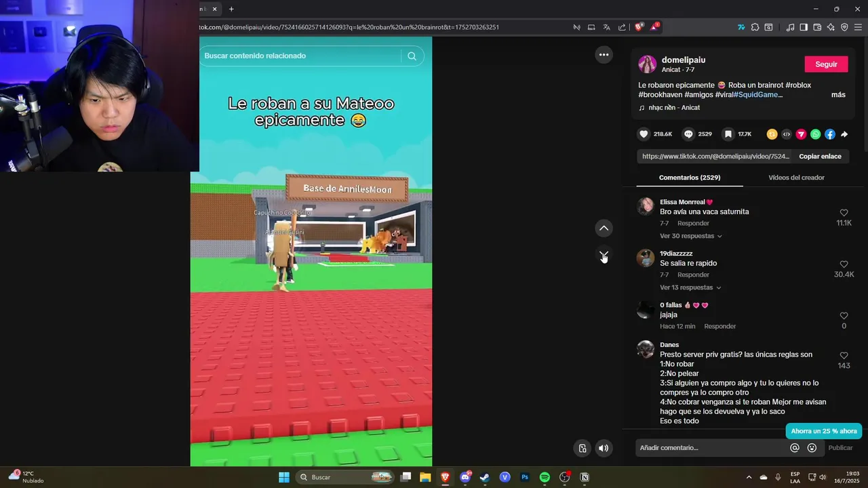Image resolution: width=868 pixels, height=488 pixels.
Task: Go to previous video with up arrow
Action: tap(604, 228)
